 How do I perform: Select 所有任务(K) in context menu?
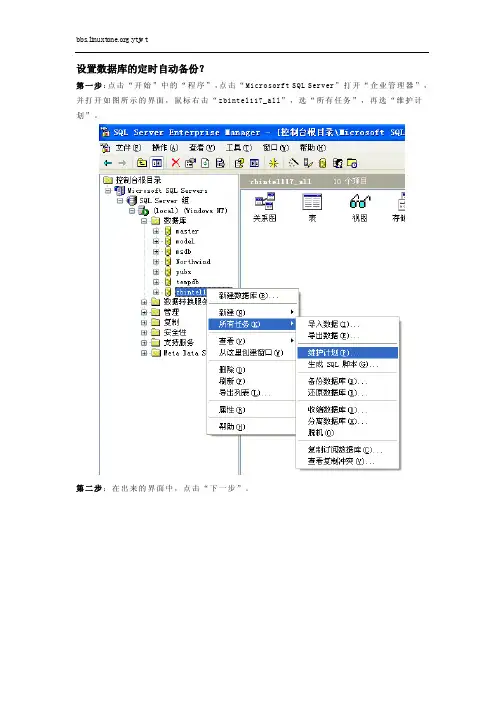click(253, 324)
